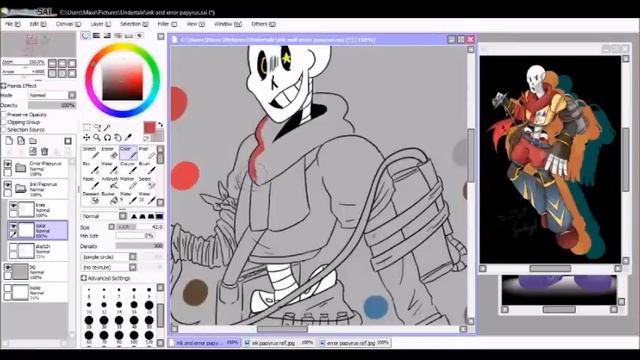Show the color wheel panel icon
640x360 pixels.
pos(85,36)
